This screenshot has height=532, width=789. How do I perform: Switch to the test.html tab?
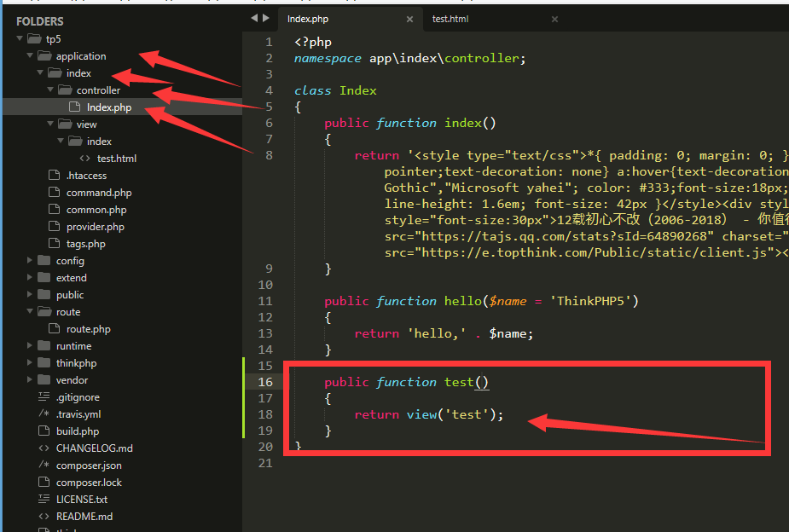[x=450, y=19]
